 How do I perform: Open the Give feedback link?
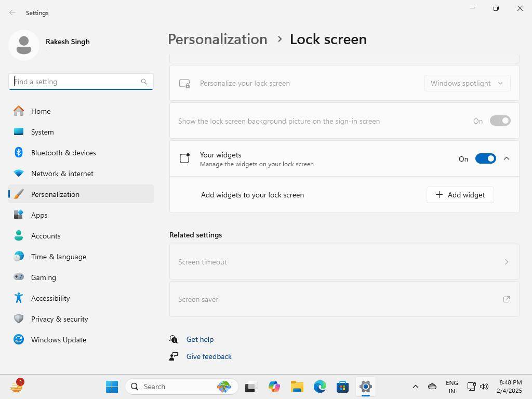[209, 356]
